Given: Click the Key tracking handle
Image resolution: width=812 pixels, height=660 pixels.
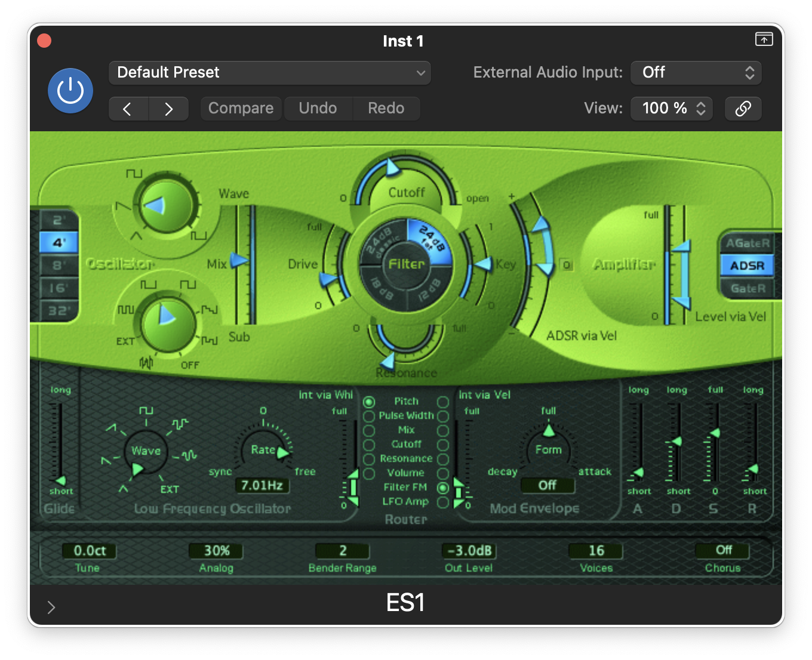Looking at the screenshot, I should pyautogui.click(x=483, y=264).
